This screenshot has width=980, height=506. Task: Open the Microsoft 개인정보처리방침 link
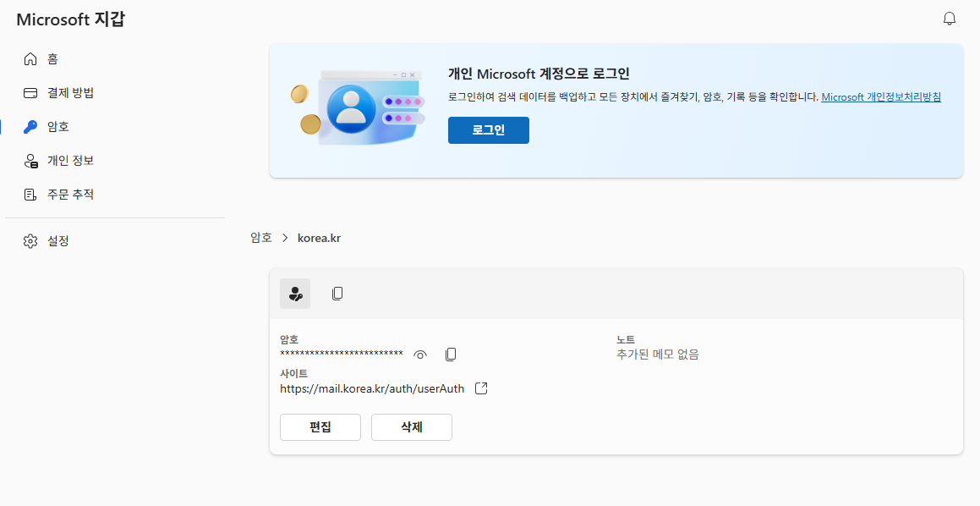coord(880,97)
